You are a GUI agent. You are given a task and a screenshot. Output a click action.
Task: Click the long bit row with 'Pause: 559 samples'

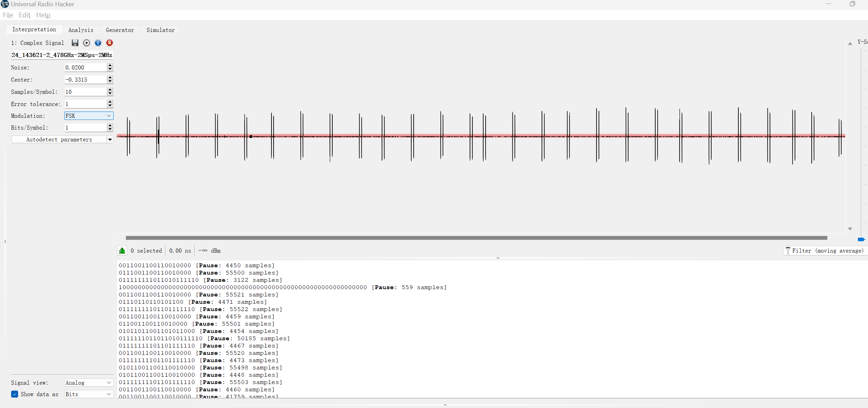click(x=283, y=287)
